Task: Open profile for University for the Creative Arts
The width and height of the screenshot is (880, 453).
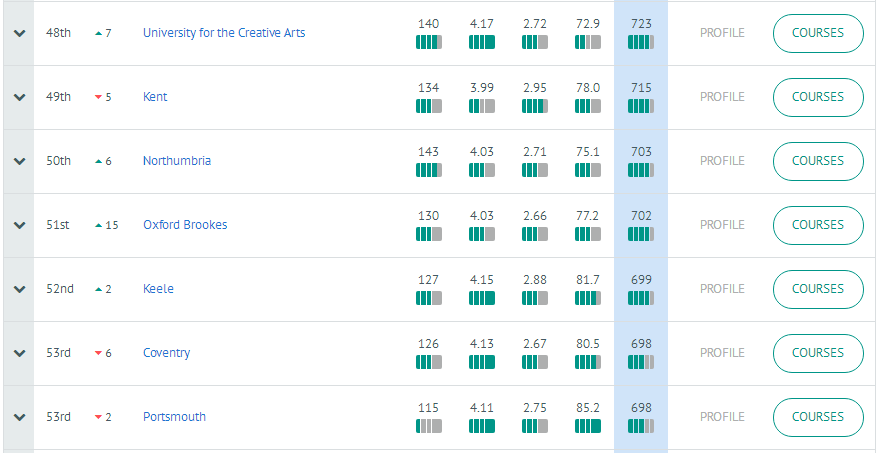Action: pyautogui.click(x=722, y=33)
